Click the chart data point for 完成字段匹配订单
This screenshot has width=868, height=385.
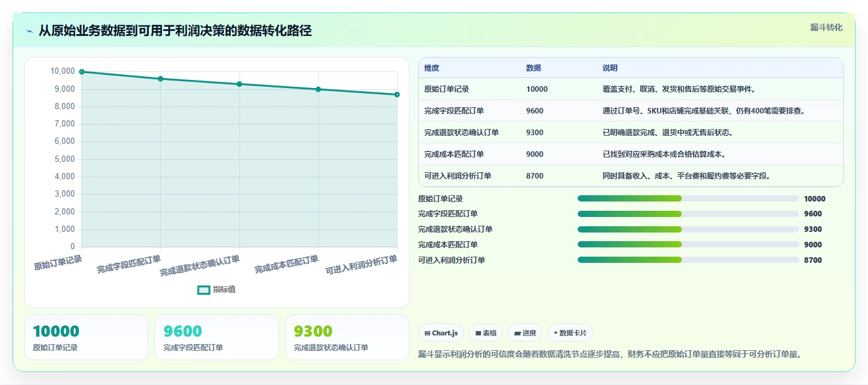coord(161,79)
